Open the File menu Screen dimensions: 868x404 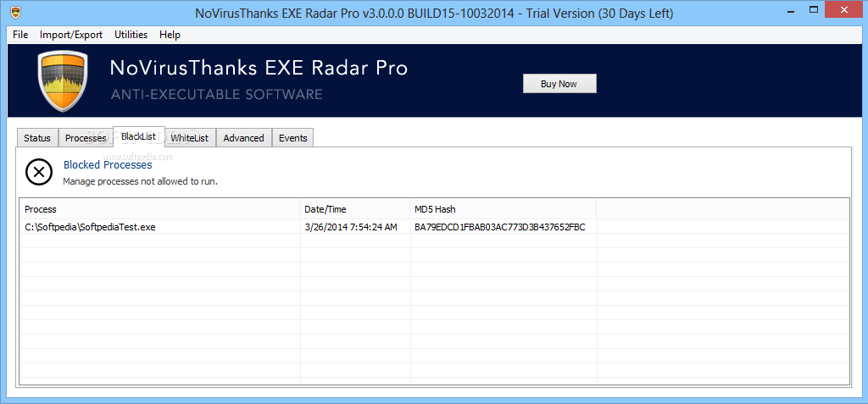20,35
